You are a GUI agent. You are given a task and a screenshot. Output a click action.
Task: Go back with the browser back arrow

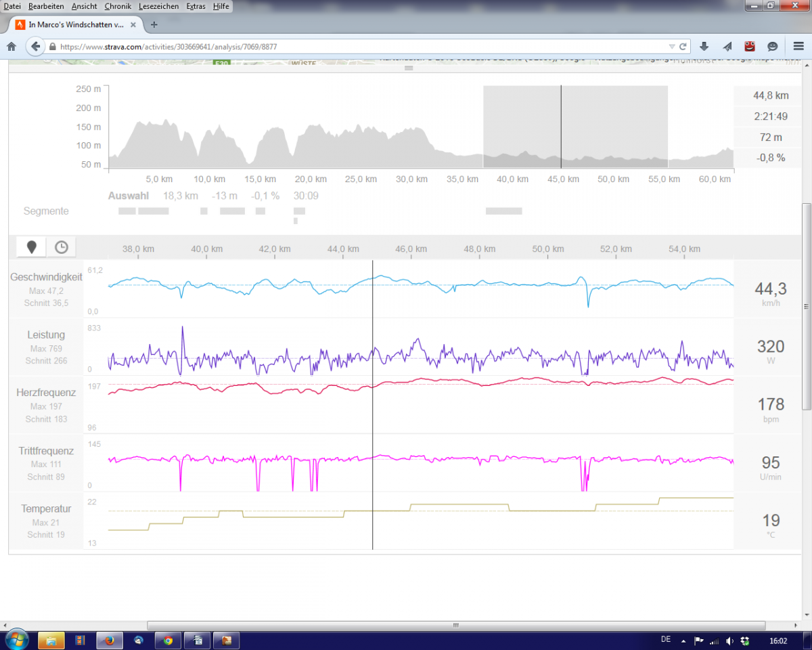point(35,47)
